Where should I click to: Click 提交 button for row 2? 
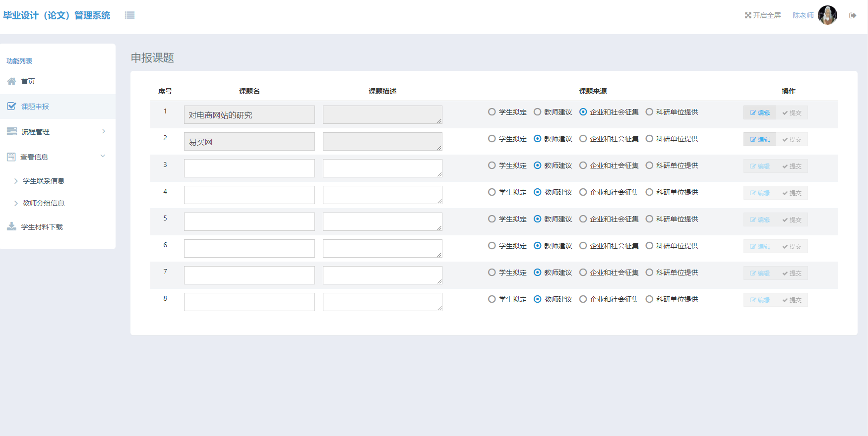coord(792,139)
